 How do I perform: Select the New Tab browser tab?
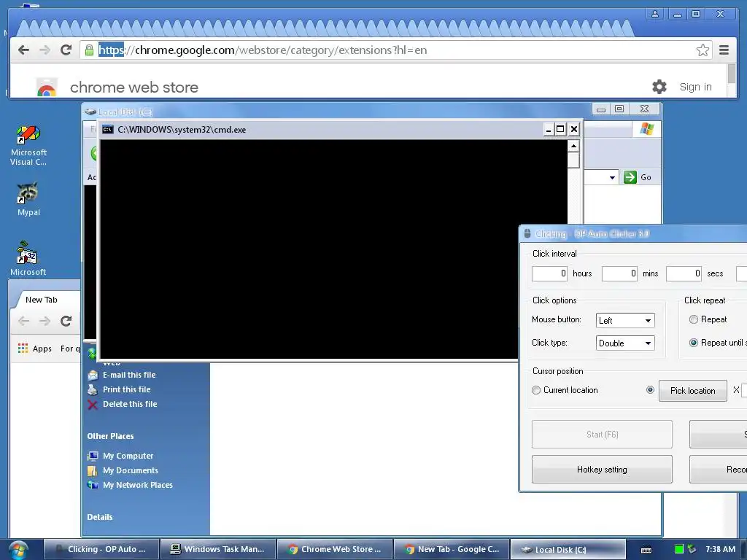42,300
